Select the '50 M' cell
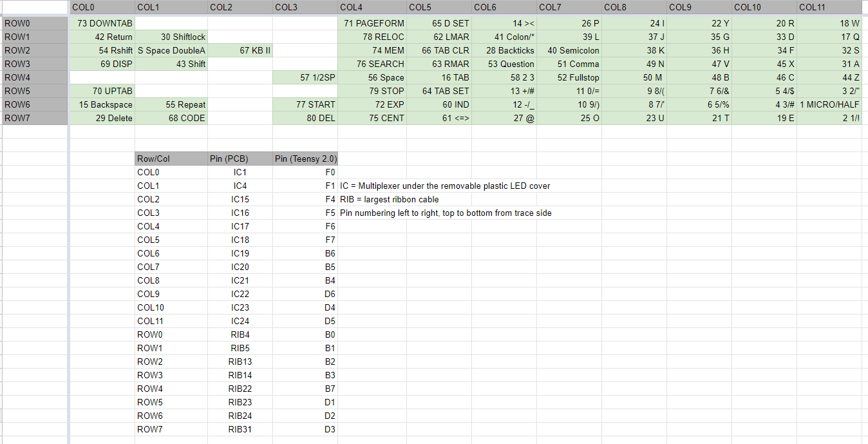This screenshot has width=868, height=444. pos(634,77)
